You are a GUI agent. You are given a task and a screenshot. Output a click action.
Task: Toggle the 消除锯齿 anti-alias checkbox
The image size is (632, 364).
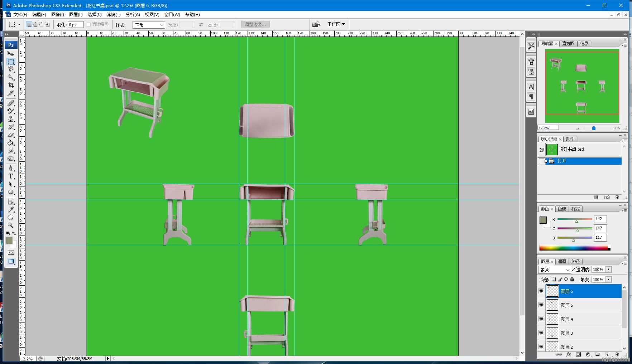pyautogui.click(x=89, y=24)
